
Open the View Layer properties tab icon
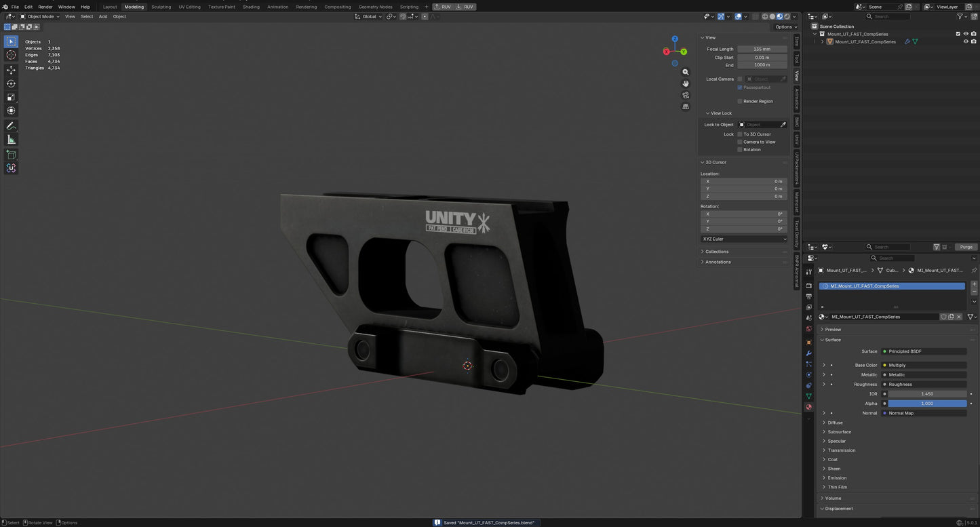coord(808,307)
